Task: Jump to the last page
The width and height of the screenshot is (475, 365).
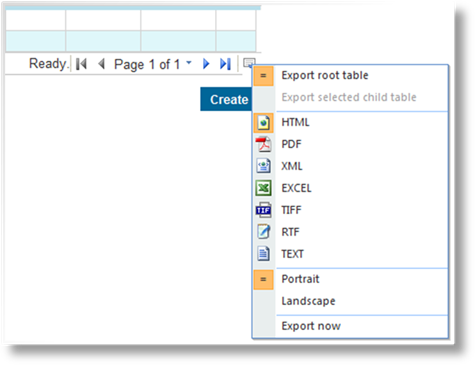Action: click(225, 64)
